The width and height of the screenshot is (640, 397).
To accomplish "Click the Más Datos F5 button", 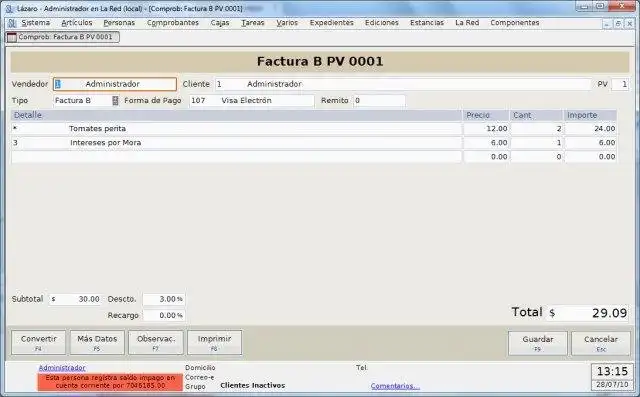I will pos(97,342).
